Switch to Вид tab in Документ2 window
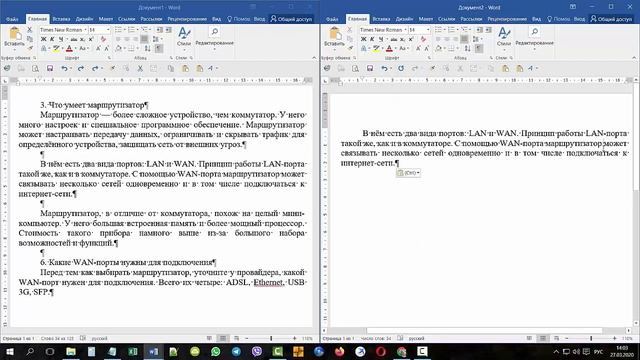640x360 pixels. (536, 19)
